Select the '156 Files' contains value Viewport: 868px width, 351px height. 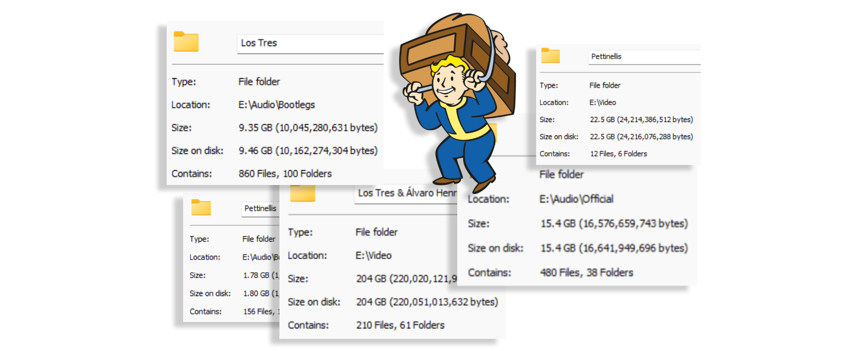261,311
